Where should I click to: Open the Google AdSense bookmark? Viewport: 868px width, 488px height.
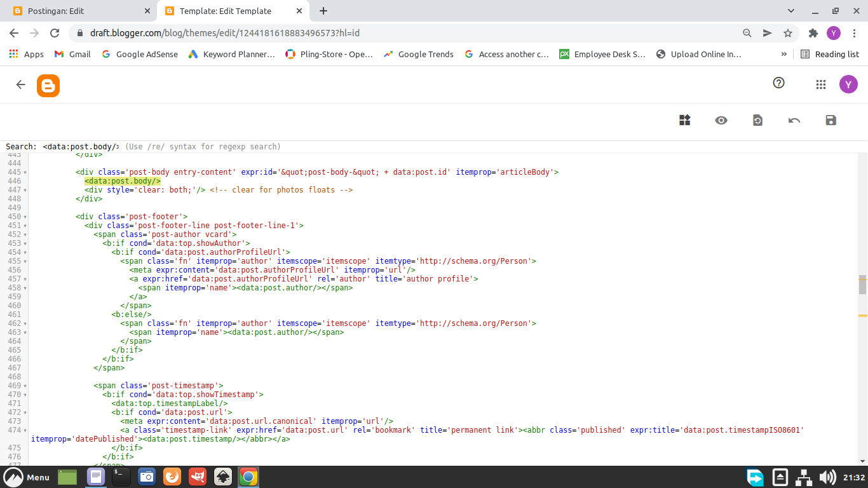click(140, 54)
